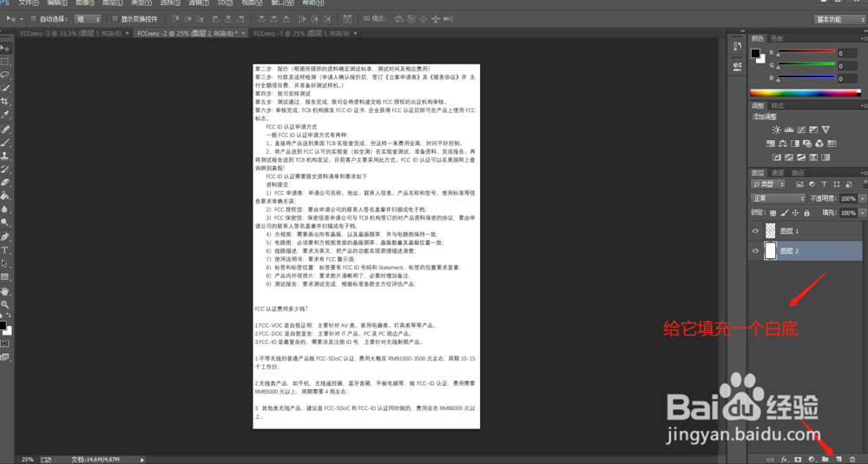Add Levels adjustment histogram icon
The image size is (868, 464).
[789, 129]
